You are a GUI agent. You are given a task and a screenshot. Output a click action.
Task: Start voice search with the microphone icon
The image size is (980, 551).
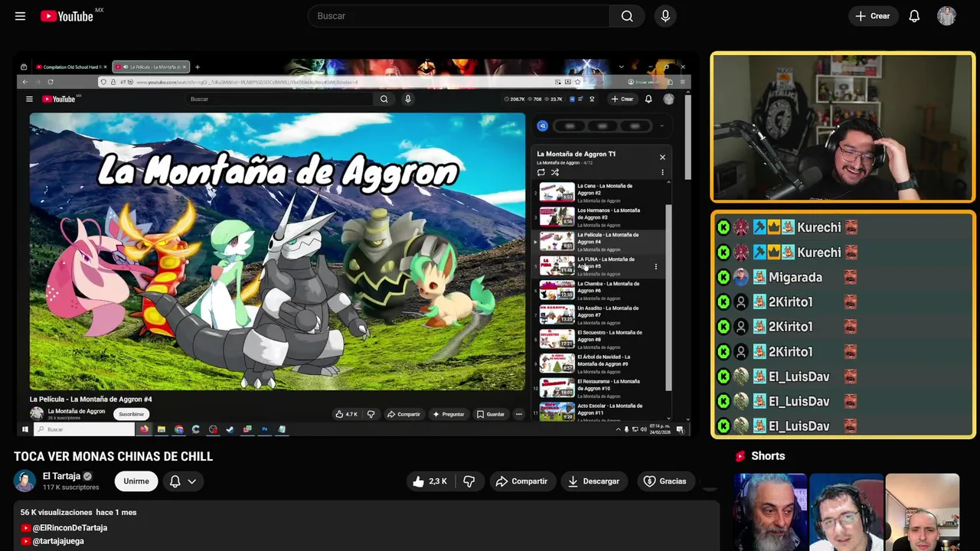(x=665, y=16)
